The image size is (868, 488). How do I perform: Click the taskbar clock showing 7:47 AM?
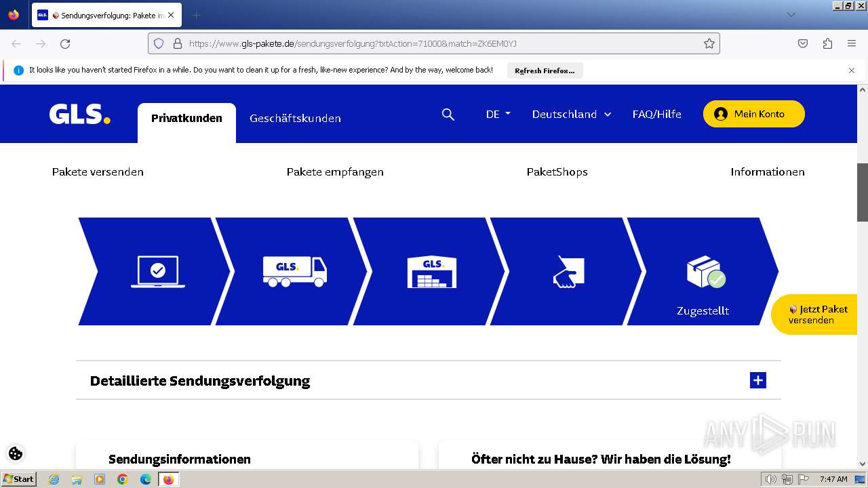(x=833, y=479)
